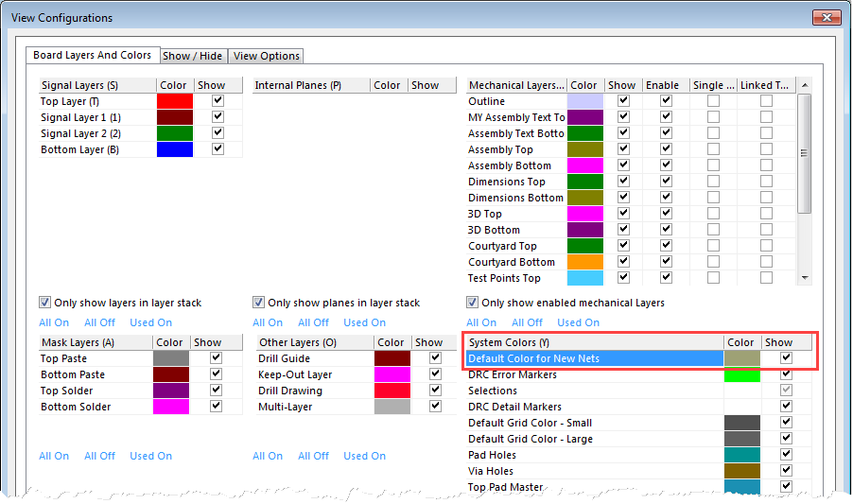Select the Board Layers And Colors tab
The height and width of the screenshot is (504, 853).
coord(93,55)
